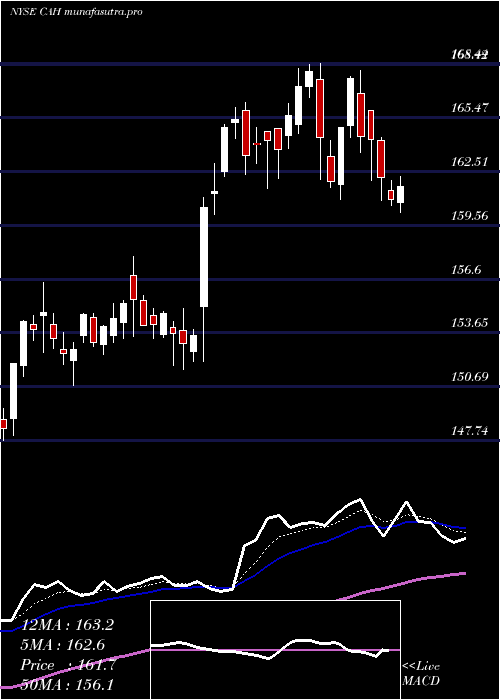The height and width of the screenshot is (700, 500).
Task: Select the 156.6 price level label
Action: [466, 269]
